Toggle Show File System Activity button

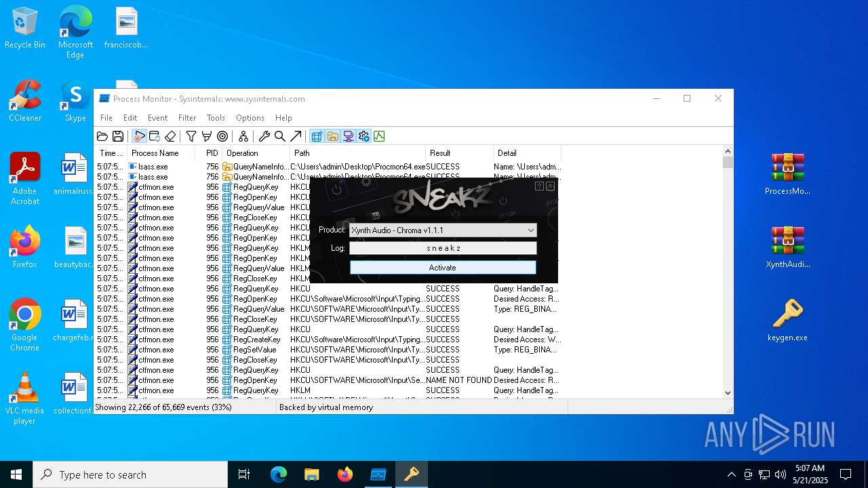332,136
